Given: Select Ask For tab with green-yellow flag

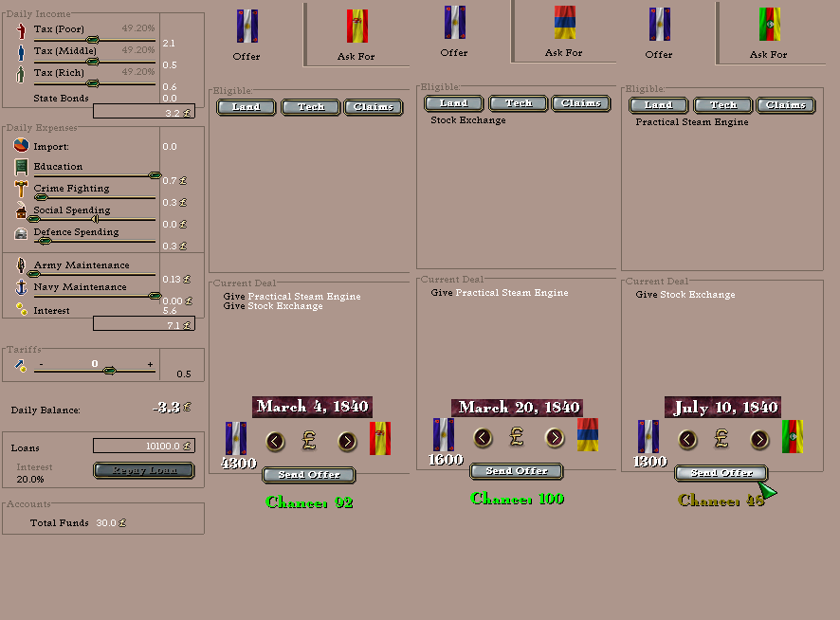Looking at the screenshot, I should (769, 34).
